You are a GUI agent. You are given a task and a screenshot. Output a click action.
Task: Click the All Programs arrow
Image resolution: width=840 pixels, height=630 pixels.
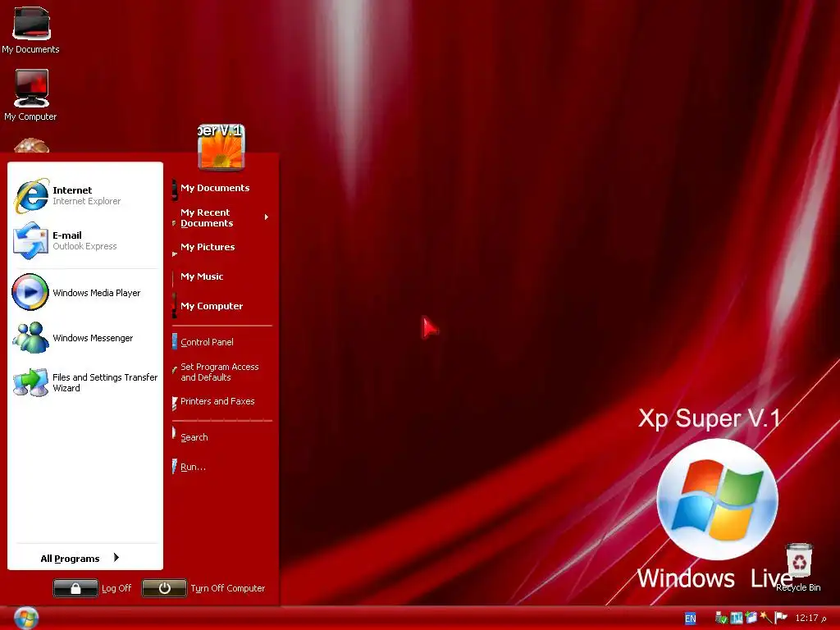[116, 558]
